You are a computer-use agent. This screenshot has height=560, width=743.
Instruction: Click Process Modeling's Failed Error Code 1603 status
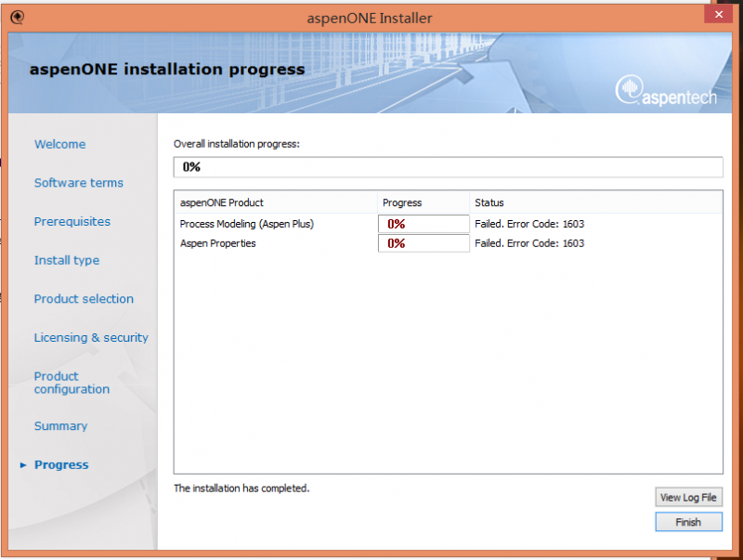coord(529,224)
